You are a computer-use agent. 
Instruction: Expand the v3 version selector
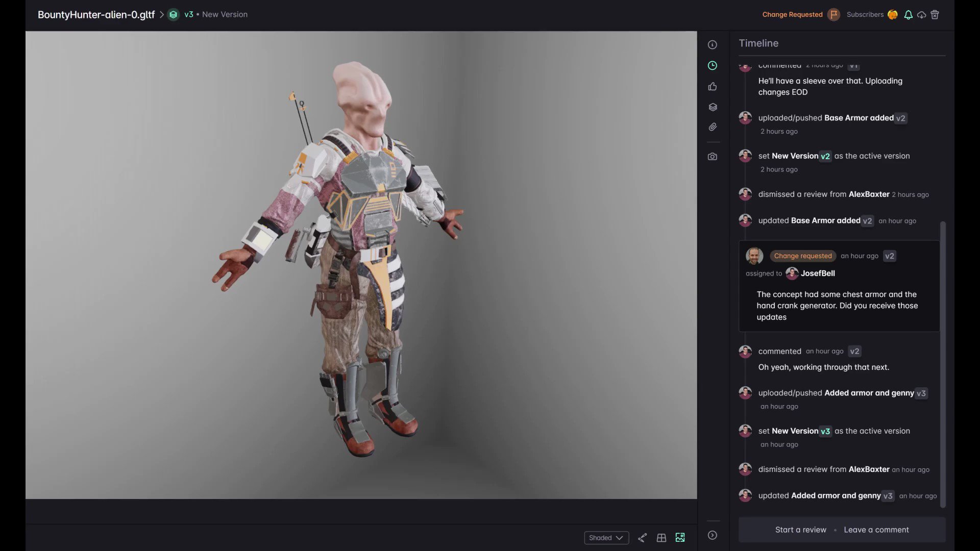click(x=183, y=15)
